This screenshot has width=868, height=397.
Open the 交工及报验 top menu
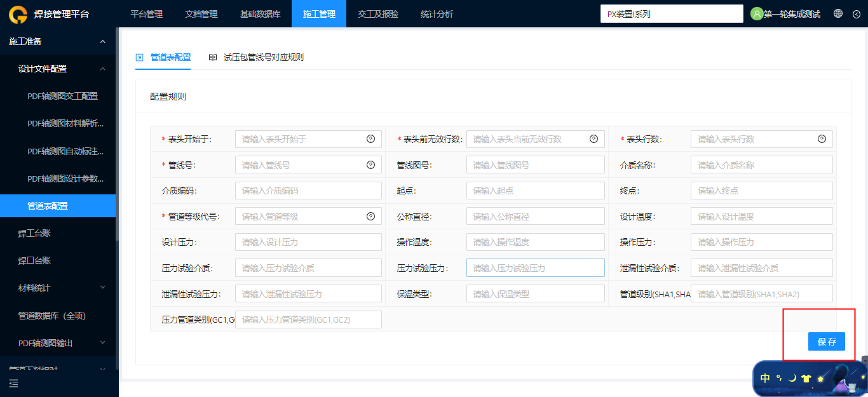[x=378, y=14]
